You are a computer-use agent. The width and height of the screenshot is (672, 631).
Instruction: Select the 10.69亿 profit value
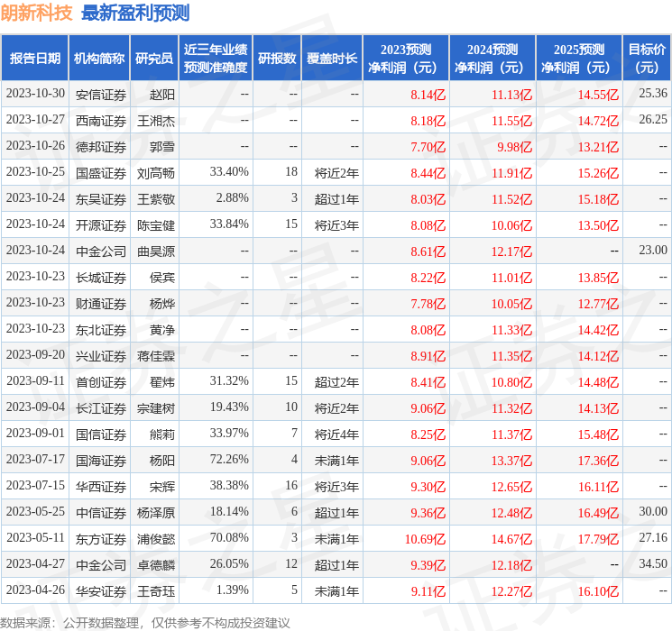pyautogui.click(x=425, y=539)
